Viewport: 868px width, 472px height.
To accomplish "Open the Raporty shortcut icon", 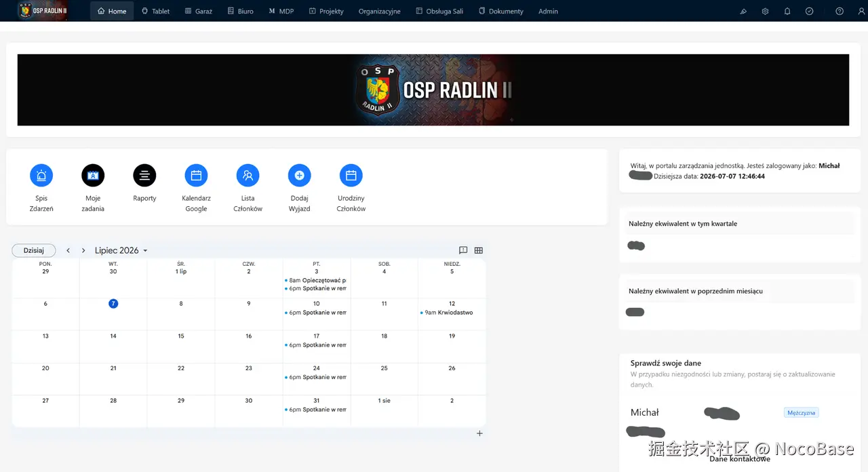I will (x=144, y=176).
